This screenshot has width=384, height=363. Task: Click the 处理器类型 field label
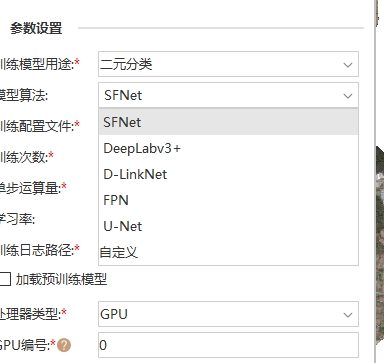point(33,314)
